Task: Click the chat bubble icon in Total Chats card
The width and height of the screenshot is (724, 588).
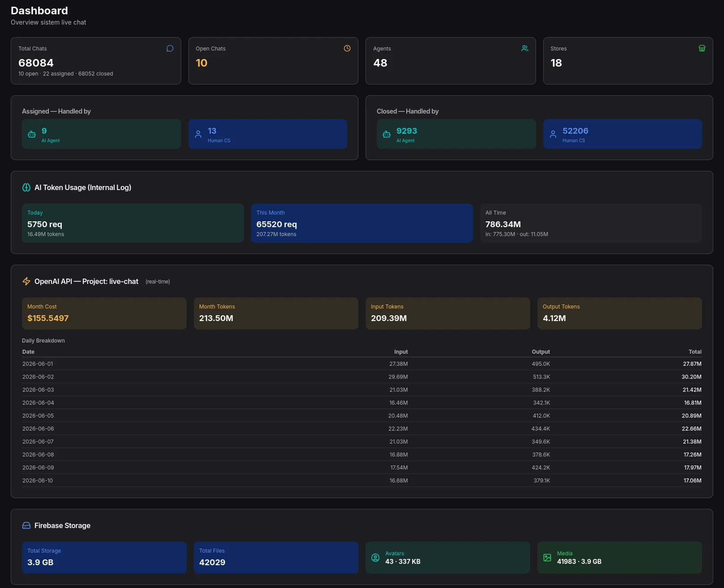Action: (x=170, y=48)
